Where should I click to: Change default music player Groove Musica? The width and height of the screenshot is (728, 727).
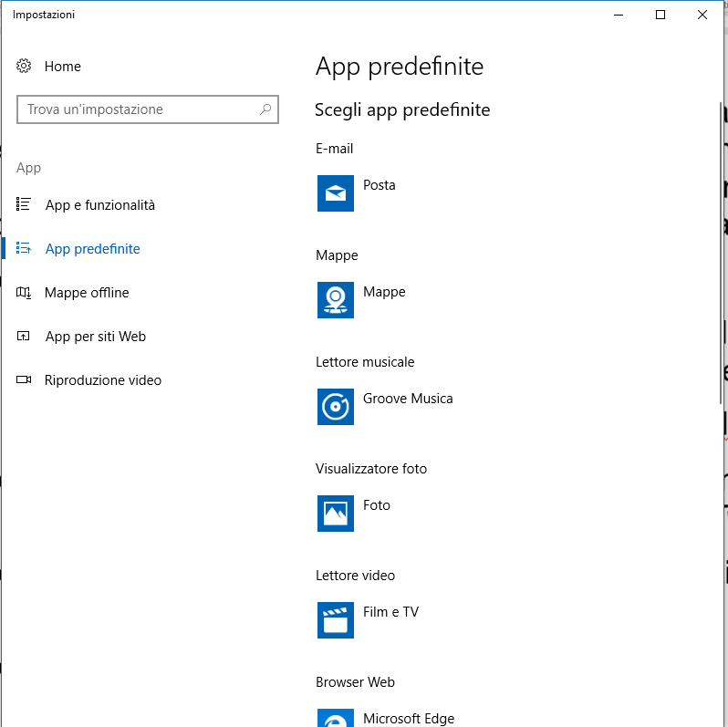(408, 399)
